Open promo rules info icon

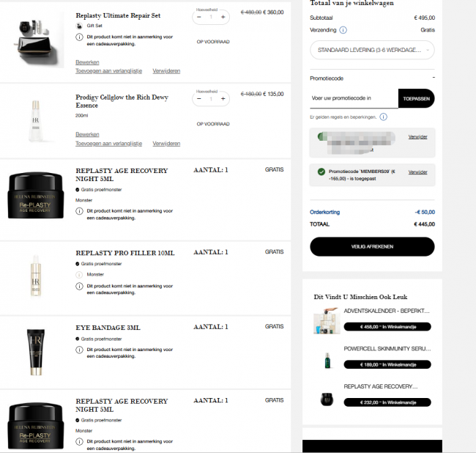point(384,117)
